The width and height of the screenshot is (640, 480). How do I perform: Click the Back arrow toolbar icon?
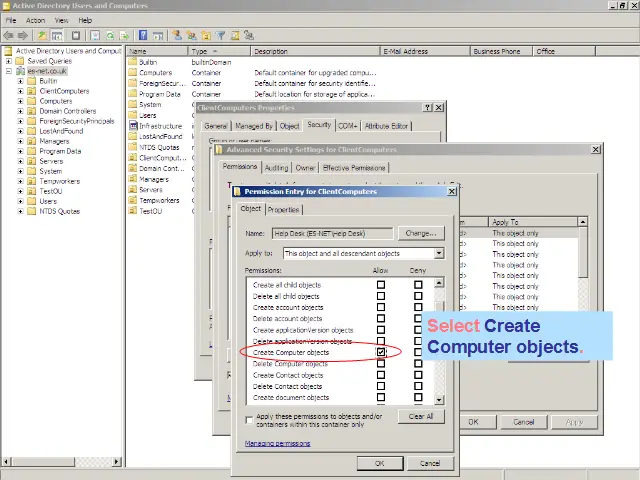[9, 35]
